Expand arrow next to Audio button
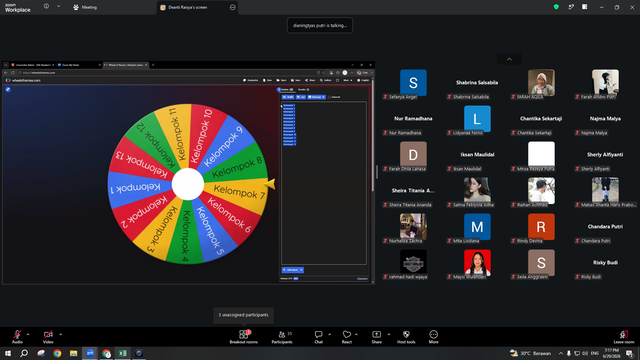Screen dimensions: 640x360 pyautogui.click(x=28, y=334)
